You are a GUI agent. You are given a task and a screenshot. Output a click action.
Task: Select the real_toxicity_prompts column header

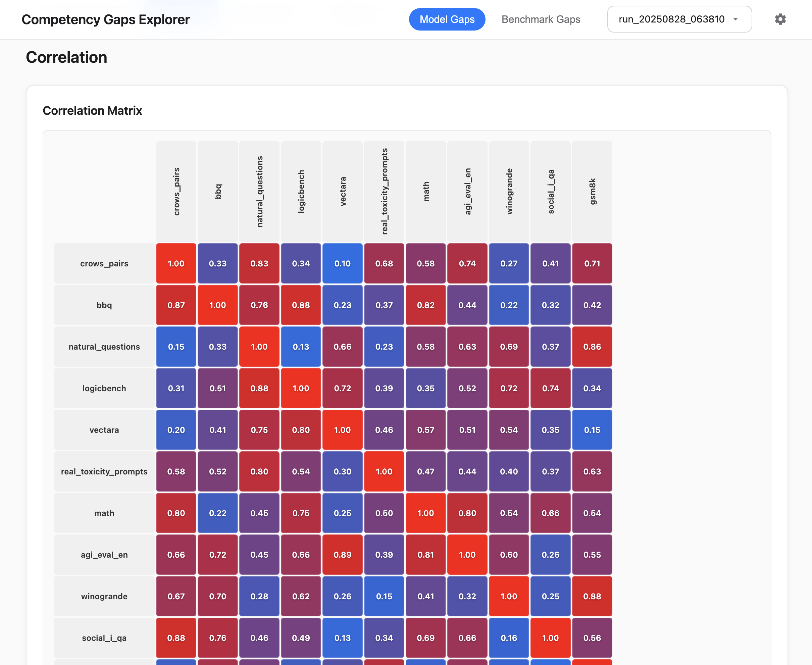tap(384, 191)
